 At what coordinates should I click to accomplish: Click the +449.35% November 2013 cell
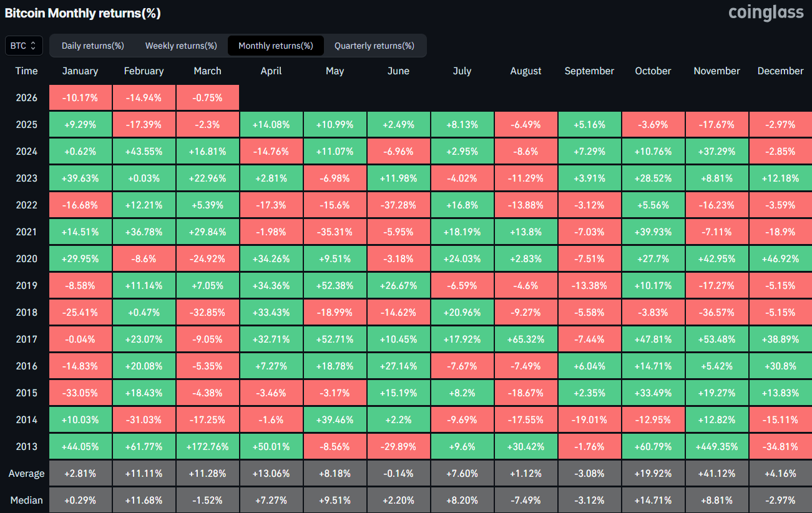(717, 446)
